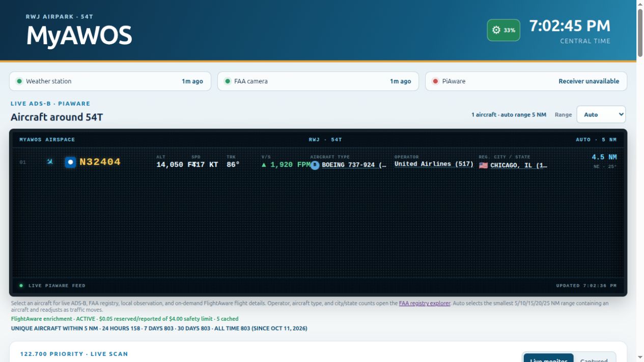Click the RWJ · 54T panel center label
The height and width of the screenshot is (362, 644).
point(325,140)
